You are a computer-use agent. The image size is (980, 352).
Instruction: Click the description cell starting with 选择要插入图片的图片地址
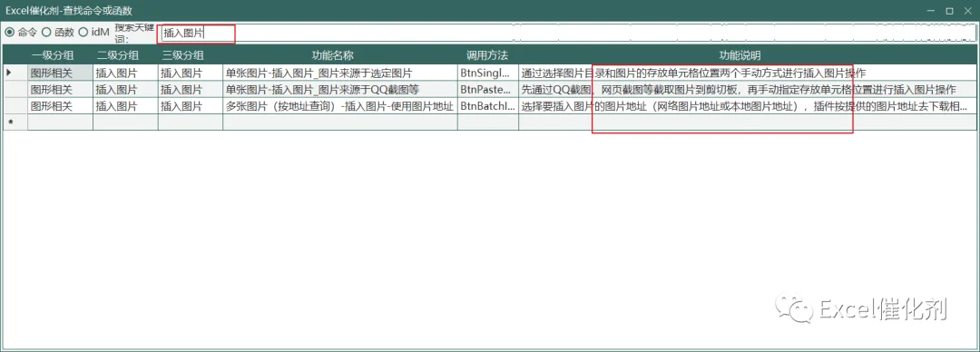748,105
